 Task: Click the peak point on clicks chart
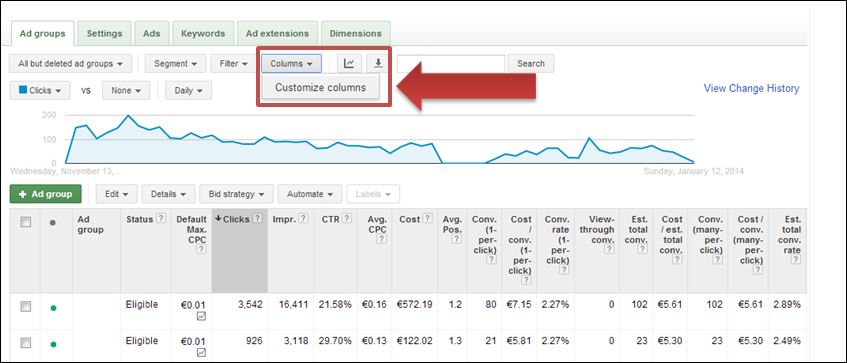click(128, 116)
